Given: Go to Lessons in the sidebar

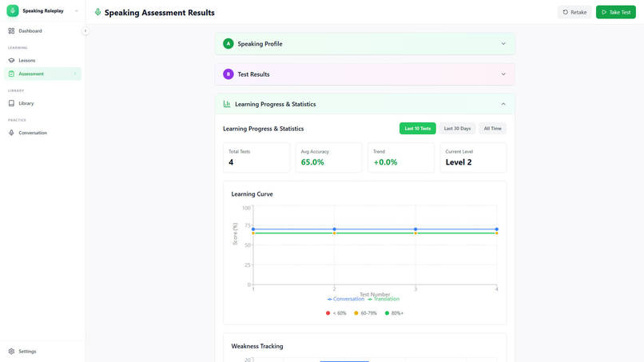Looking at the screenshot, I should [x=42, y=61].
